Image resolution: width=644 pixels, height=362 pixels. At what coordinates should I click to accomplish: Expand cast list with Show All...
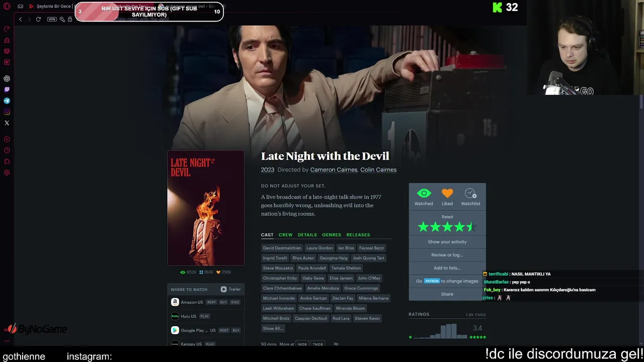click(273, 328)
